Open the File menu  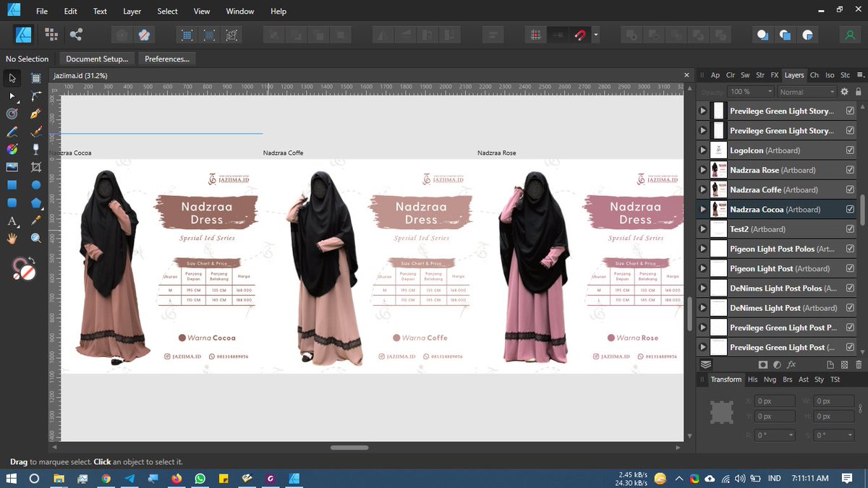click(42, 12)
